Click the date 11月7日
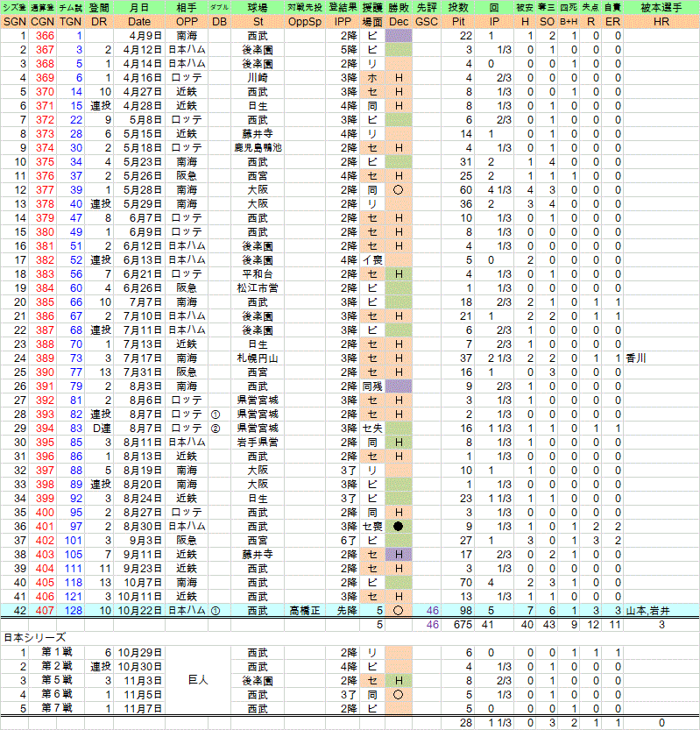The height and width of the screenshot is (730, 700). click(x=143, y=709)
